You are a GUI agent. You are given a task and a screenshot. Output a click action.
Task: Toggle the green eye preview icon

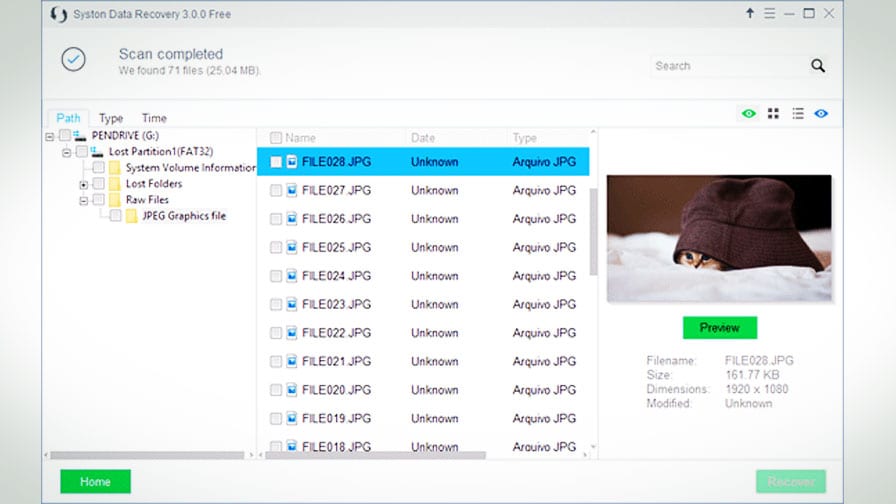(x=749, y=114)
